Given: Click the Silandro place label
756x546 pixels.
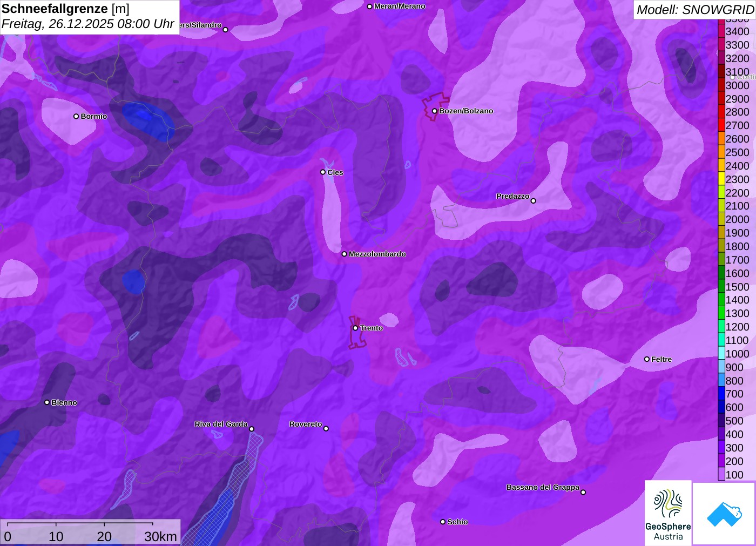Looking at the screenshot, I should [200, 25].
